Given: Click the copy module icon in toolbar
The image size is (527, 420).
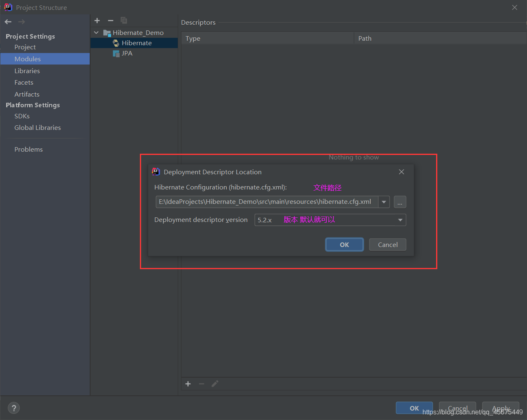Looking at the screenshot, I should [x=123, y=21].
